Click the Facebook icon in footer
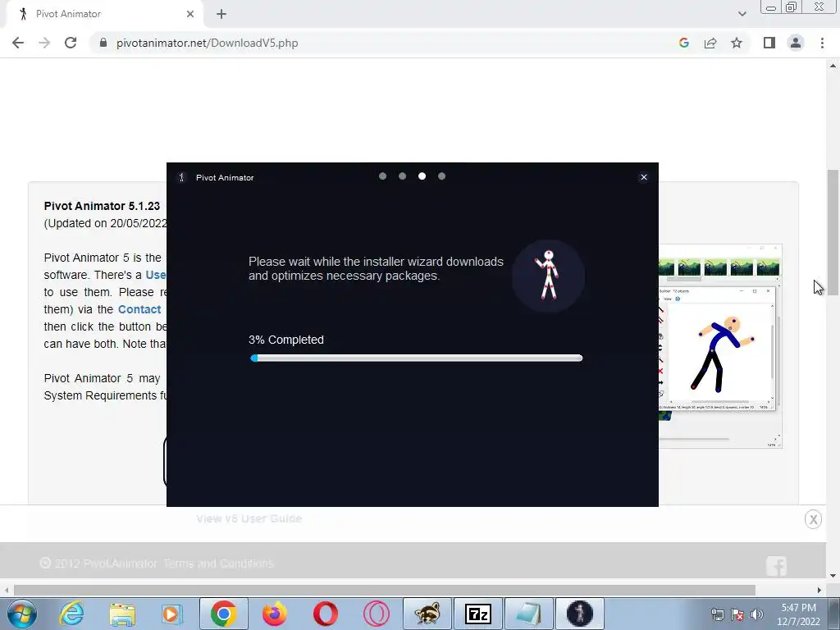The height and width of the screenshot is (630, 840). coord(776,566)
